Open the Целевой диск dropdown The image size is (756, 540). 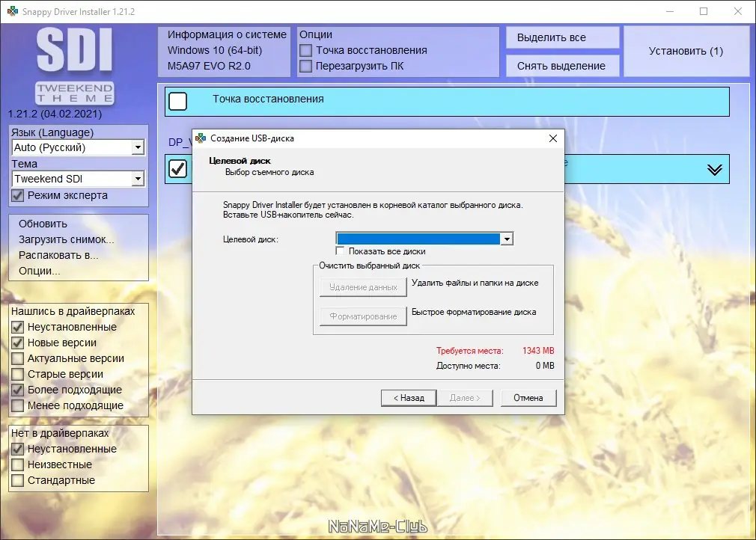[507, 238]
